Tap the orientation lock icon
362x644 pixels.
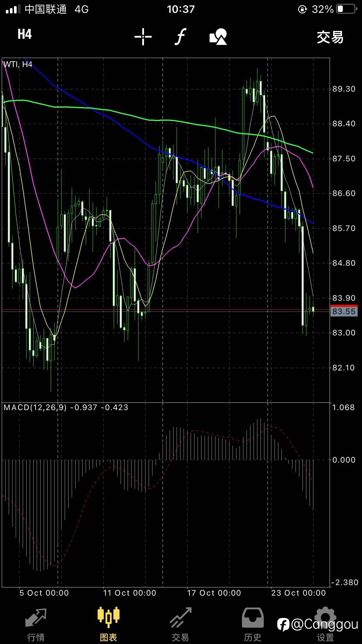(303, 10)
